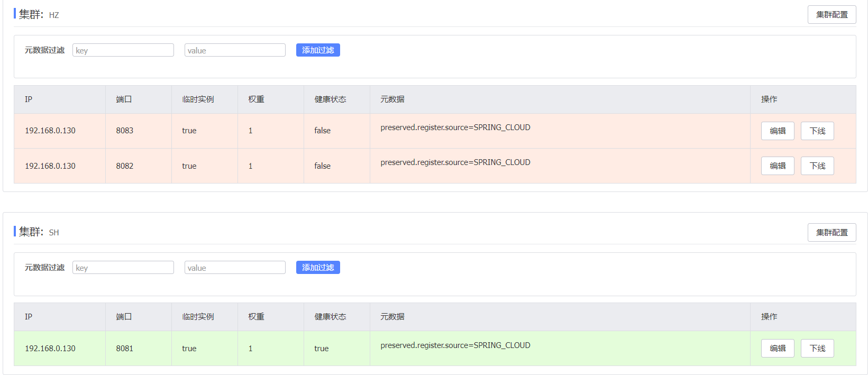Click the SH cluster name label
Image resolution: width=868 pixels, height=375 pixels.
coord(54,233)
